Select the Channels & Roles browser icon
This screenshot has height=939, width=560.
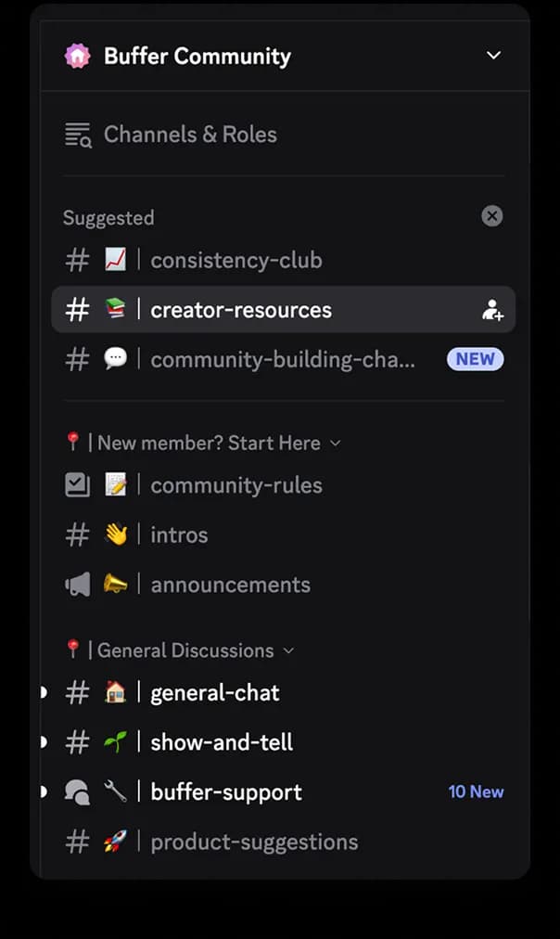click(77, 134)
